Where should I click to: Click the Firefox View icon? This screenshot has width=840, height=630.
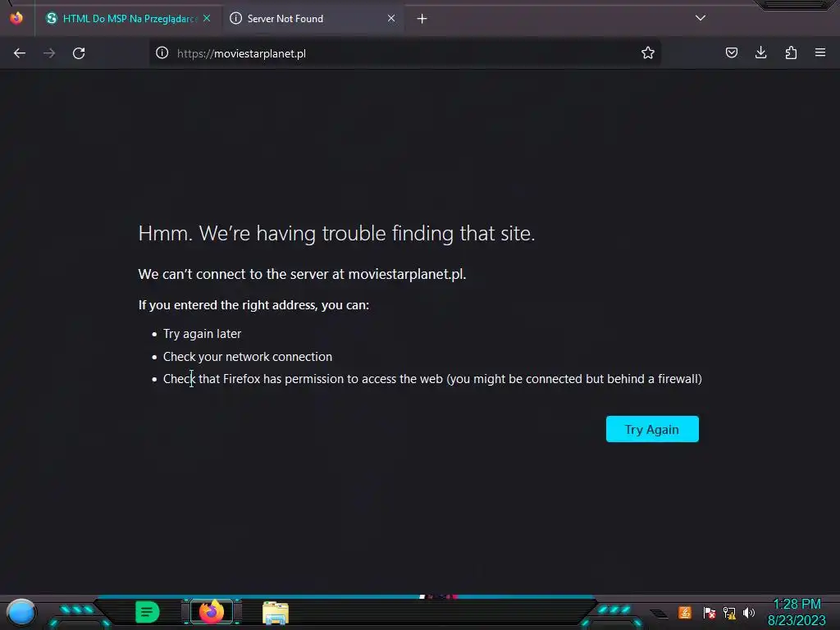tap(16, 18)
